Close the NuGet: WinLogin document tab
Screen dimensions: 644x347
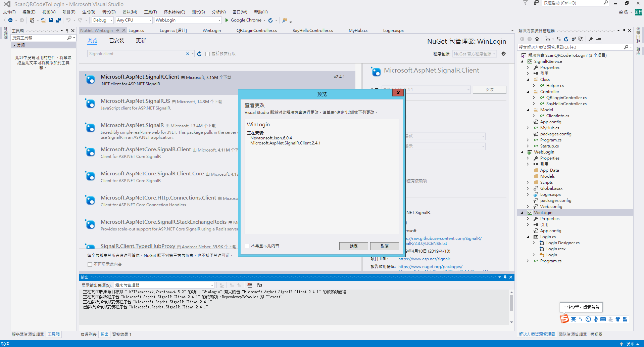[124, 31]
